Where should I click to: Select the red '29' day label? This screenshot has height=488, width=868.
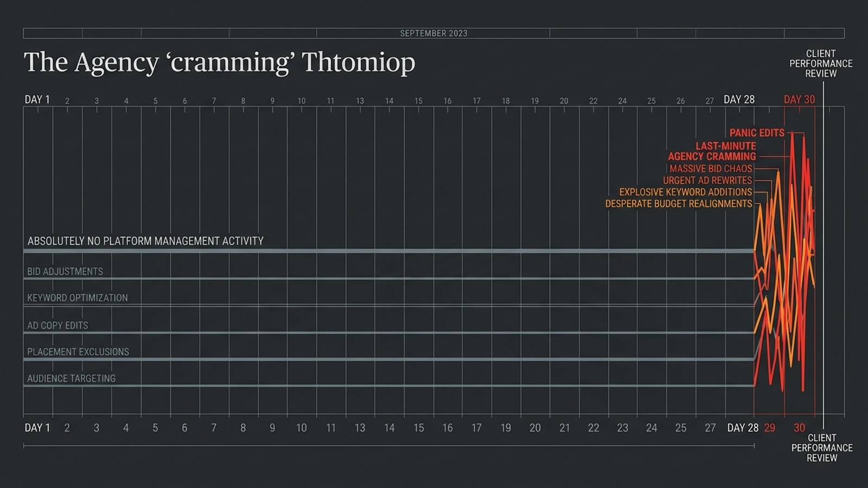pos(769,428)
